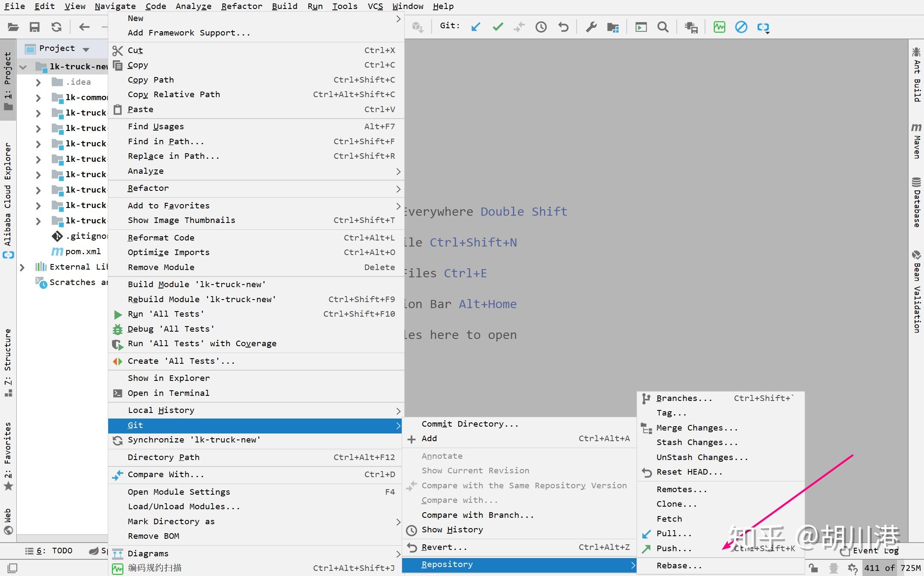Select pom.xml file in project tree
The image size is (924, 576).
click(x=83, y=252)
